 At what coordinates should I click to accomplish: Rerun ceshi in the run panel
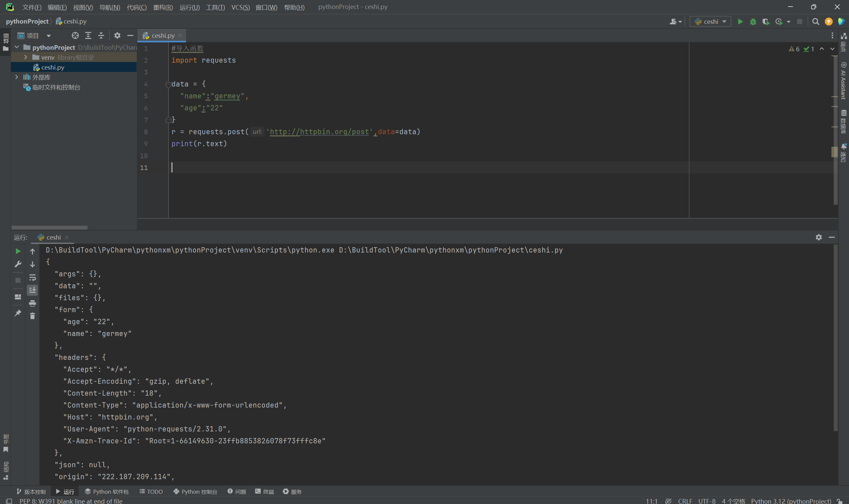pos(18,251)
